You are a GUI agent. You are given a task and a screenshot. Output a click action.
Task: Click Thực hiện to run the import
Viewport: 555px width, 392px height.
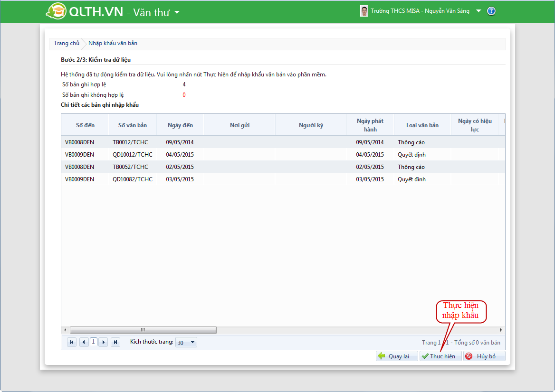[440, 356]
